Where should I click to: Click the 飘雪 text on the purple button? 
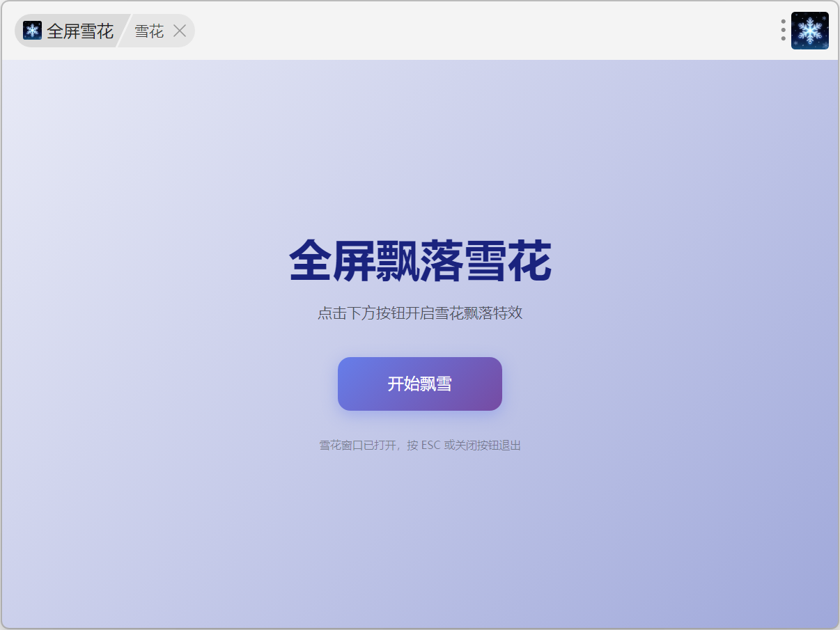click(x=436, y=384)
